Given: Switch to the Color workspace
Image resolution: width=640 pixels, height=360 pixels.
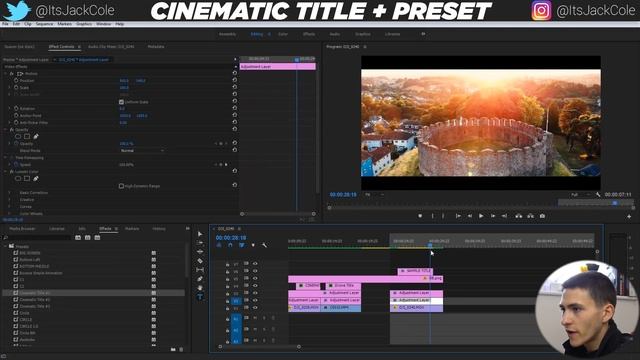Looking at the screenshot, I should pos(283,34).
